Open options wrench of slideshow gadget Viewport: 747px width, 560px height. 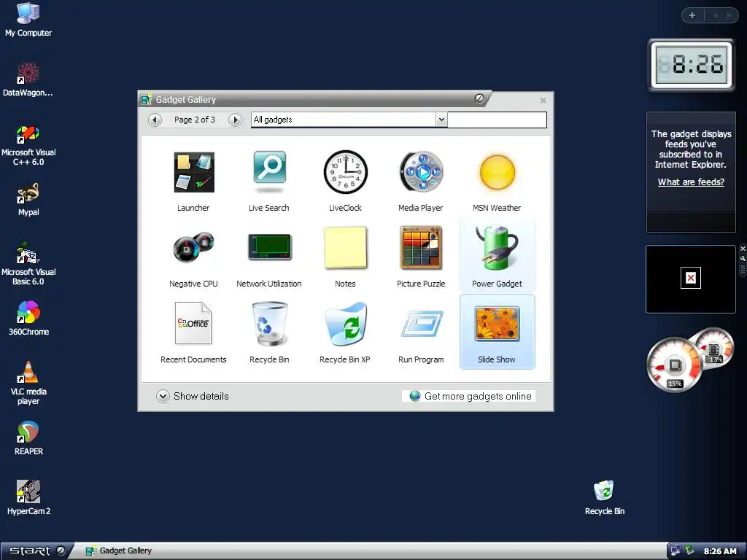coord(743,259)
